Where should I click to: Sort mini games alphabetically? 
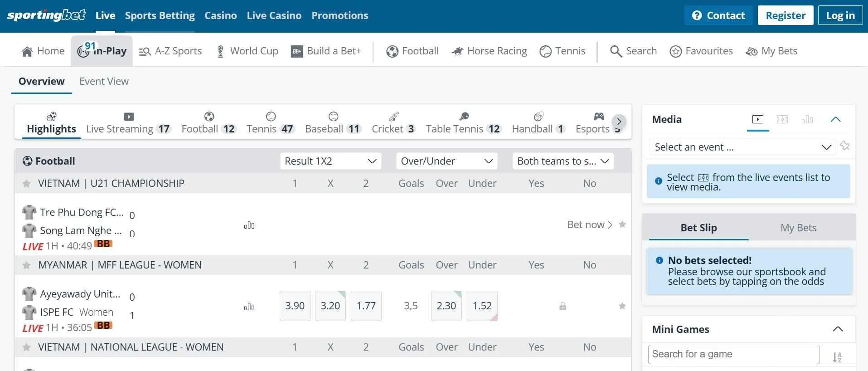(837, 357)
